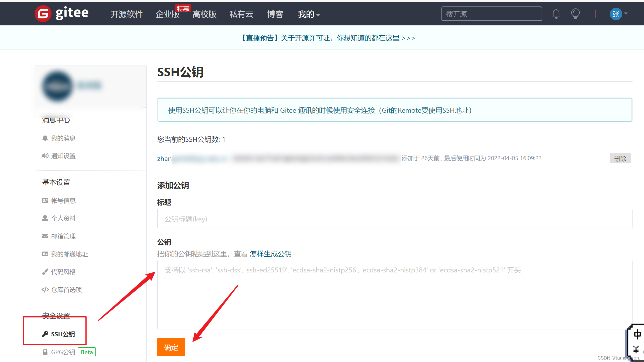Click the 确定 submit button

[171, 347]
